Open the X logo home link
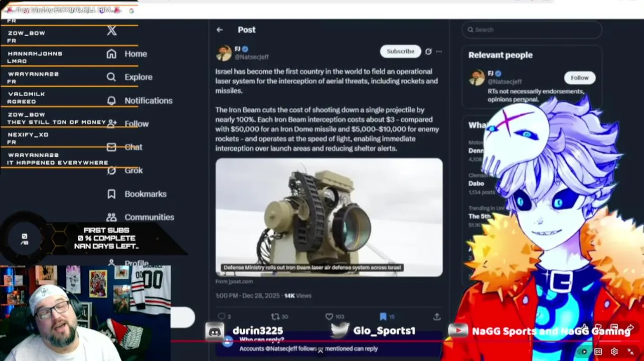 [x=112, y=31]
